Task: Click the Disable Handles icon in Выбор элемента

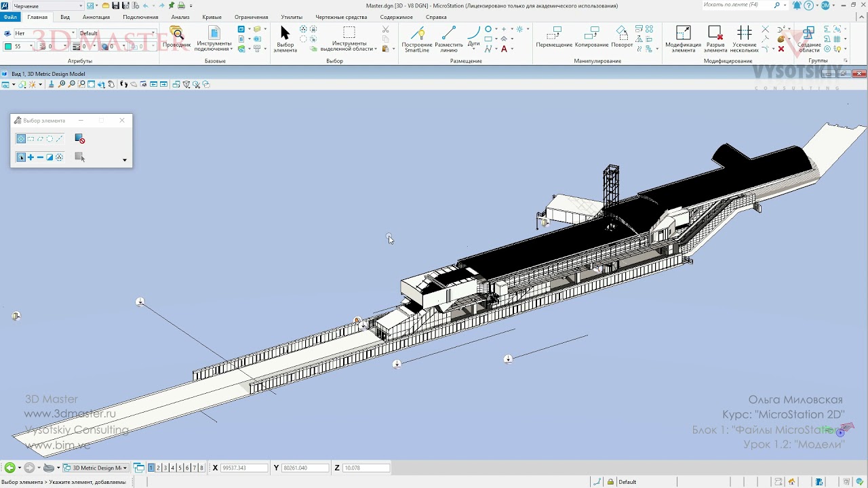Action: (80, 139)
